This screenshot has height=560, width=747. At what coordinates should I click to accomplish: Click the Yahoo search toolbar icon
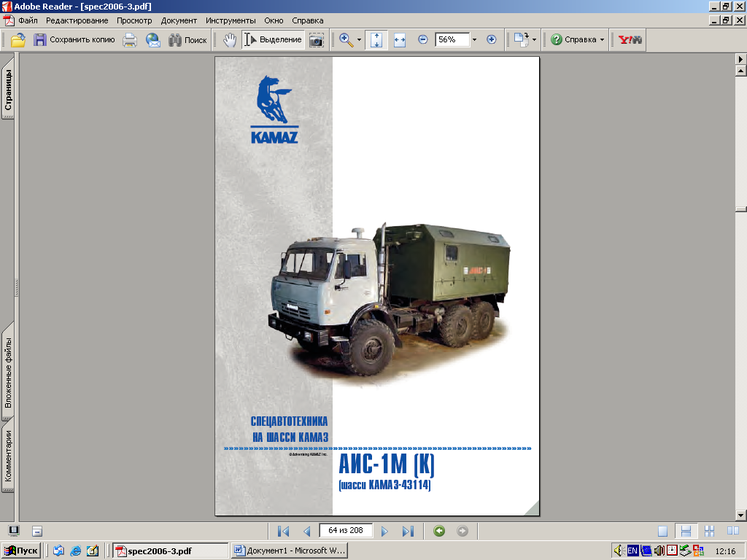coord(630,40)
